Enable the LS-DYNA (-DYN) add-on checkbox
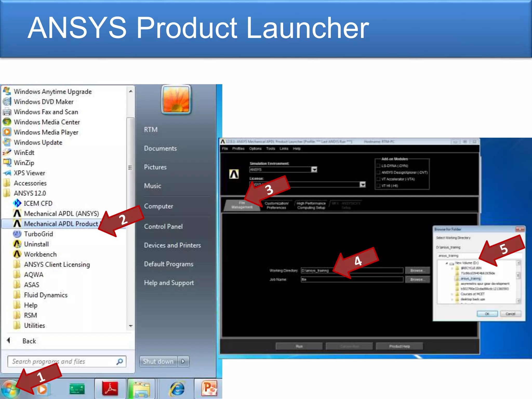532x399 pixels. pos(378,166)
